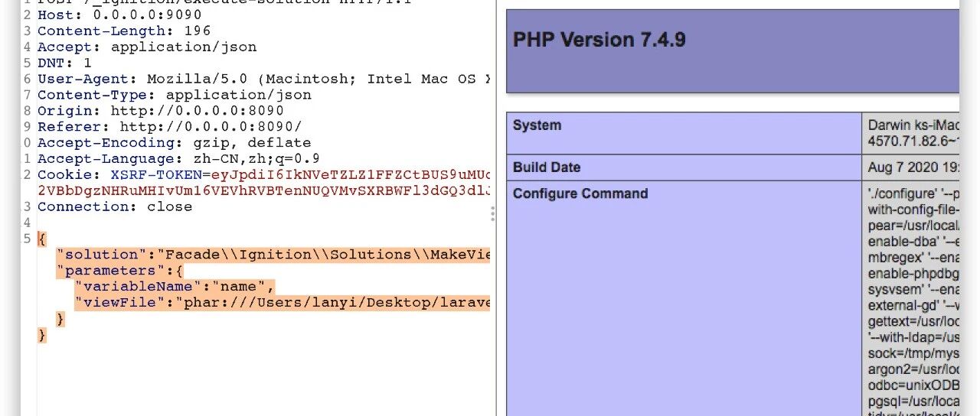980x416 pixels.
Task: Select the Accept-Encoding gzip, deflate line
Action: 175,143
